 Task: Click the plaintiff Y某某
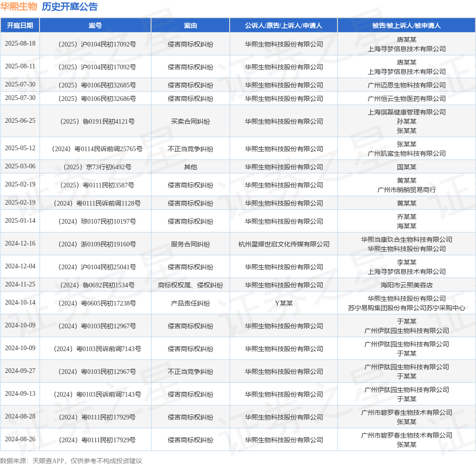(x=284, y=304)
